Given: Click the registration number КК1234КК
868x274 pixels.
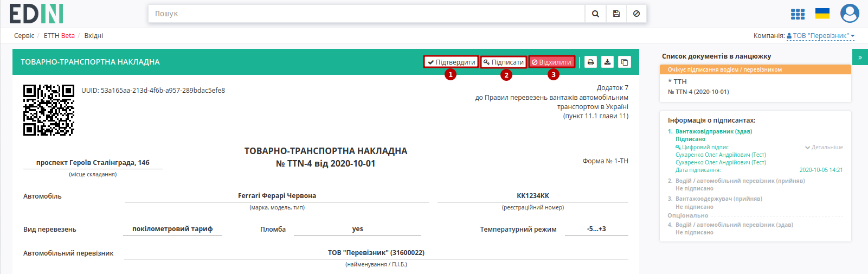Looking at the screenshot, I should [x=533, y=196].
